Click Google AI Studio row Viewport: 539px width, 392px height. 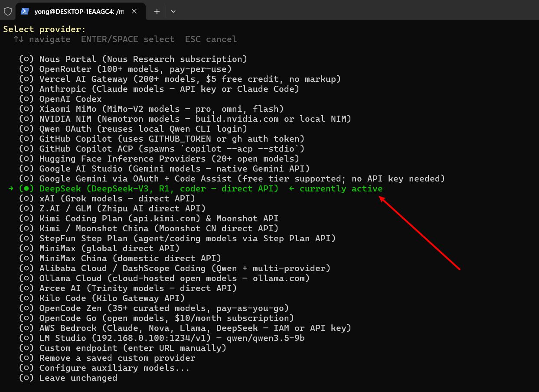(164, 168)
